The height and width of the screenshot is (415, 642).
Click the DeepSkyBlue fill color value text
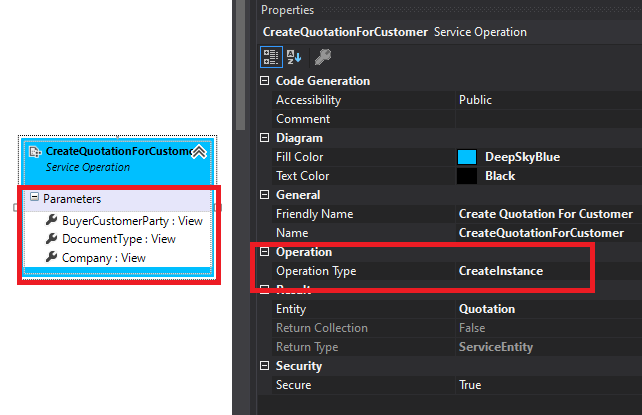point(522,157)
